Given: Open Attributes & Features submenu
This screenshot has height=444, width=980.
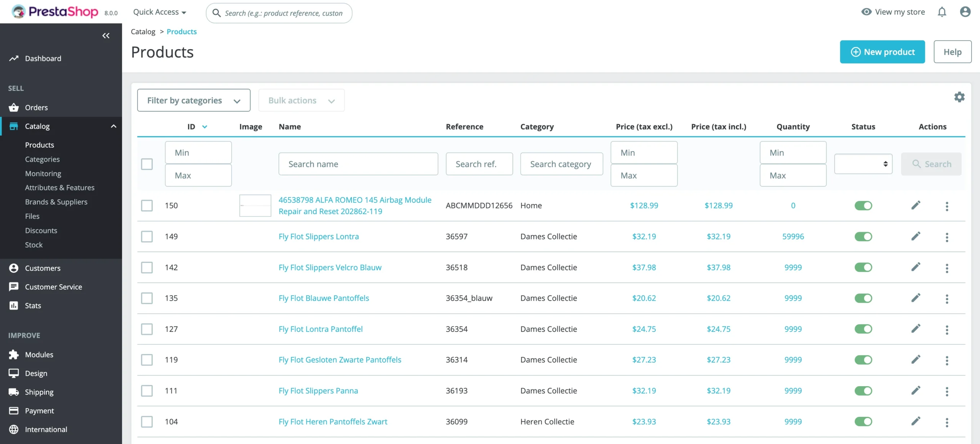Looking at the screenshot, I should (x=60, y=188).
